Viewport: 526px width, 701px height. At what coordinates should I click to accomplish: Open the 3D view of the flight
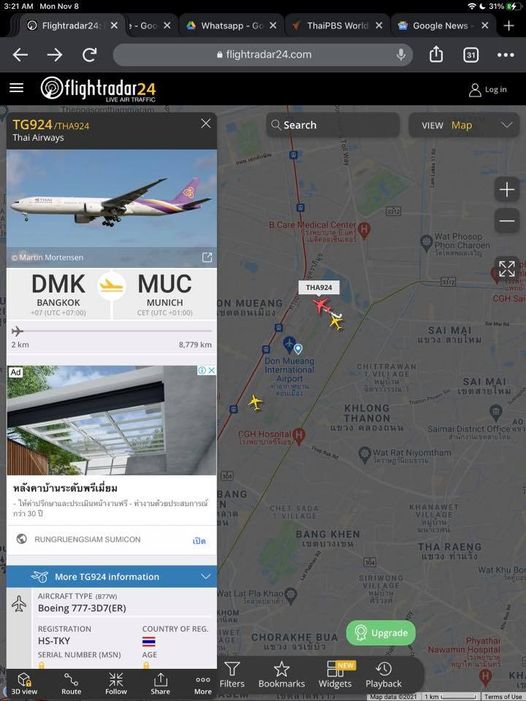[x=24, y=684]
